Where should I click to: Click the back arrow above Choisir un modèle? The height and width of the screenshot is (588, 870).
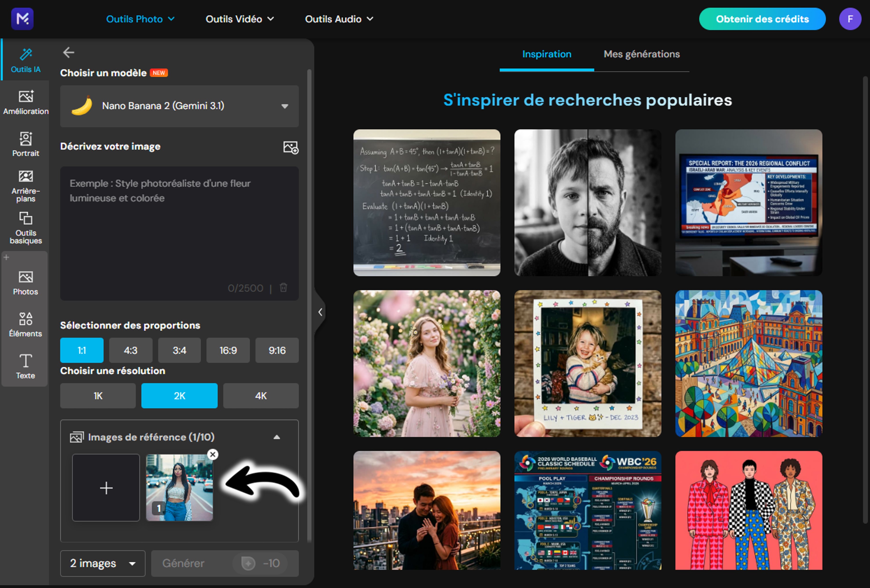[x=68, y=52]
